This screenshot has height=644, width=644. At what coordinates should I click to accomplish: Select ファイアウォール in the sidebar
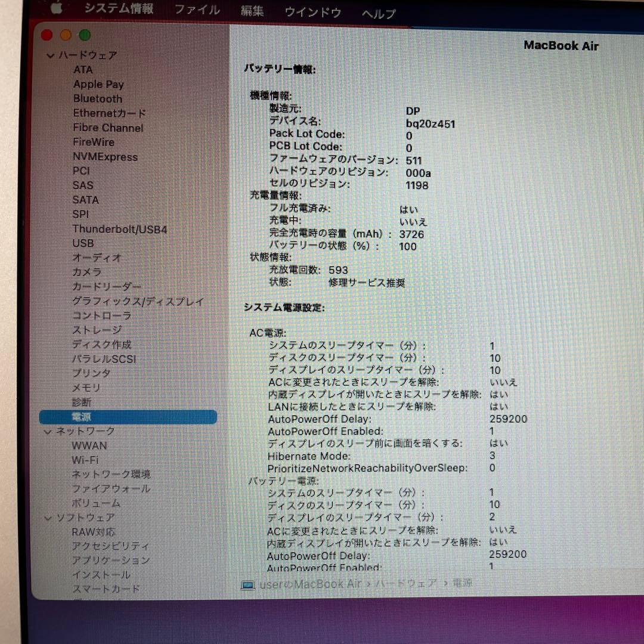tap(112, 489)
